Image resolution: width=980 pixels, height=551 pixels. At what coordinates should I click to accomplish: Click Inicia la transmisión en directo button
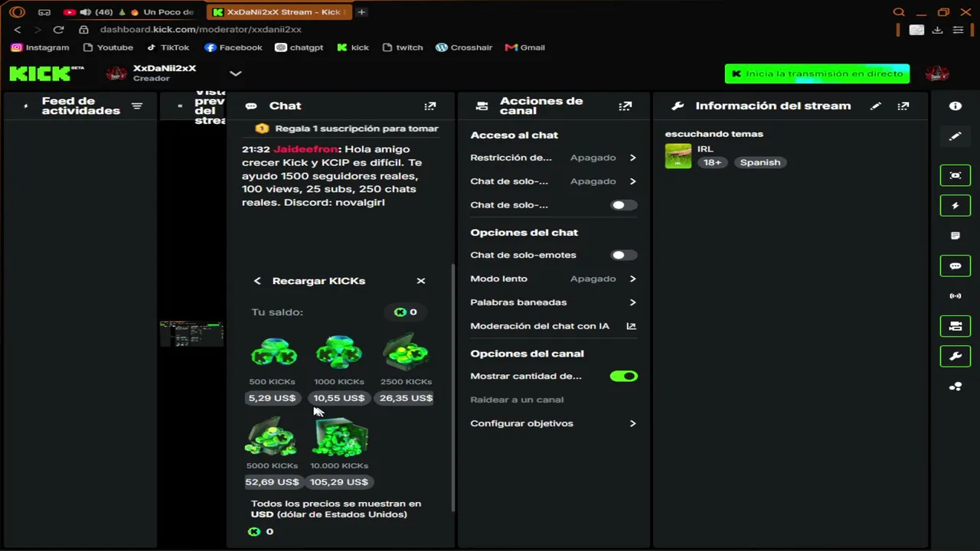[x=817, y=73]
